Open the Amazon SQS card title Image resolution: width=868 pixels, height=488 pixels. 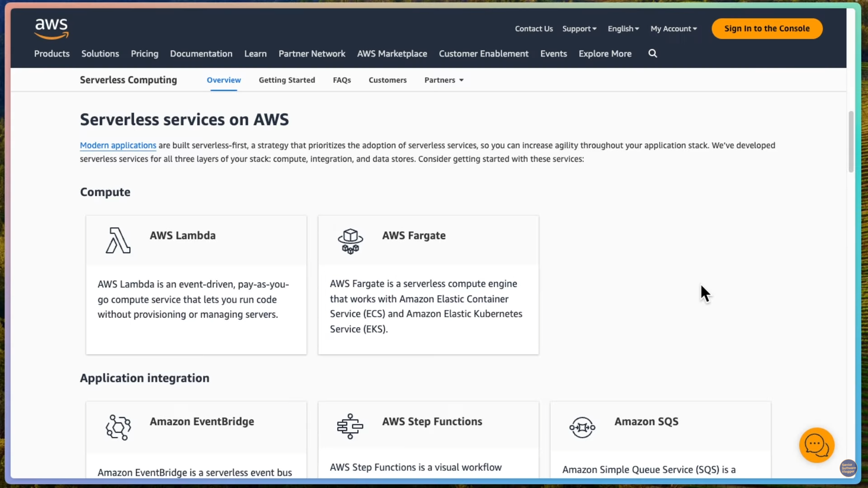[x=646, y=422]
